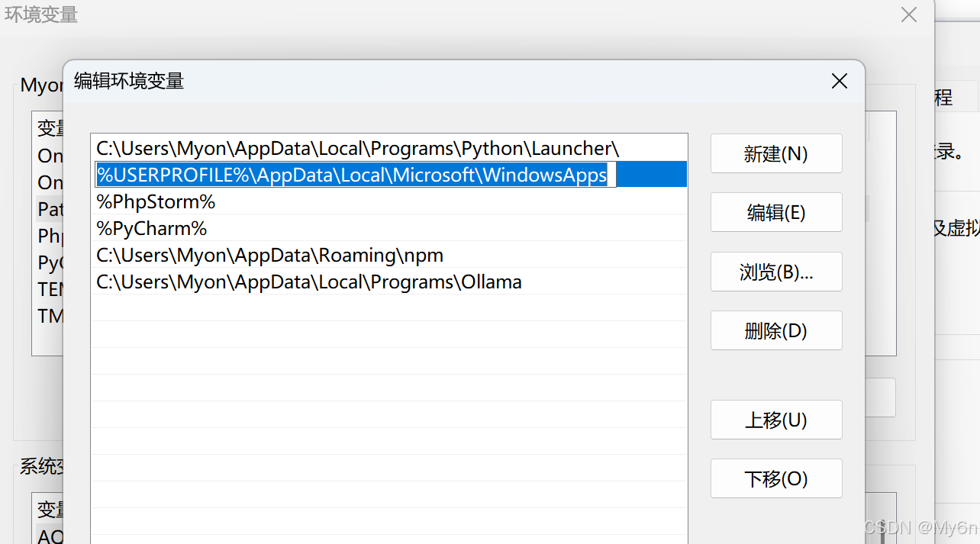Screen dimensions: 980x544
Task: Close the 环境变量 window behind
Action: coord(908,14)
